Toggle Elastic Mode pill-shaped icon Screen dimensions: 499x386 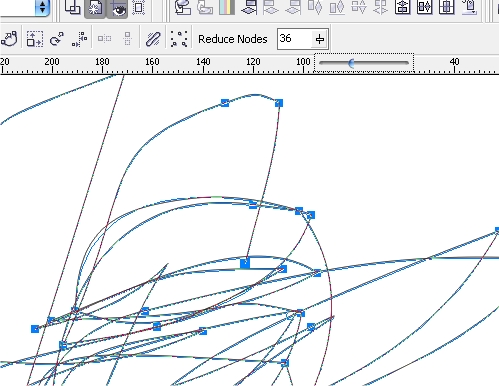[153, 39]
